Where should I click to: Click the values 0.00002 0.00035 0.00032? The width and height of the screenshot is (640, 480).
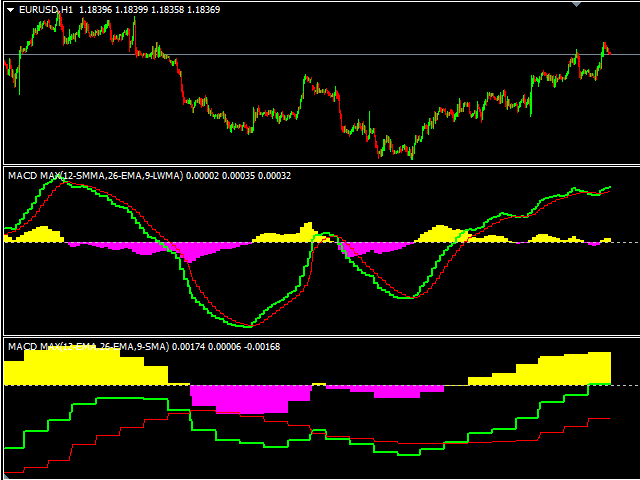(238, 176)
